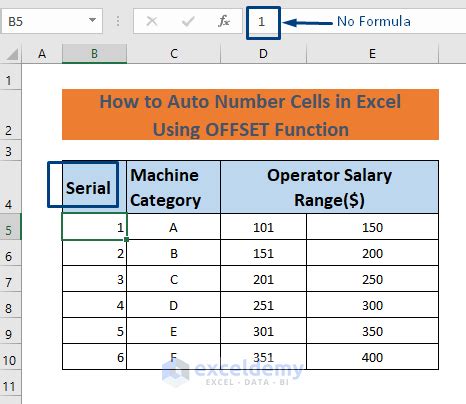This screenshot has height=404, width=466.
Task: Select serial cell containing 5
Action: (94, 331)
